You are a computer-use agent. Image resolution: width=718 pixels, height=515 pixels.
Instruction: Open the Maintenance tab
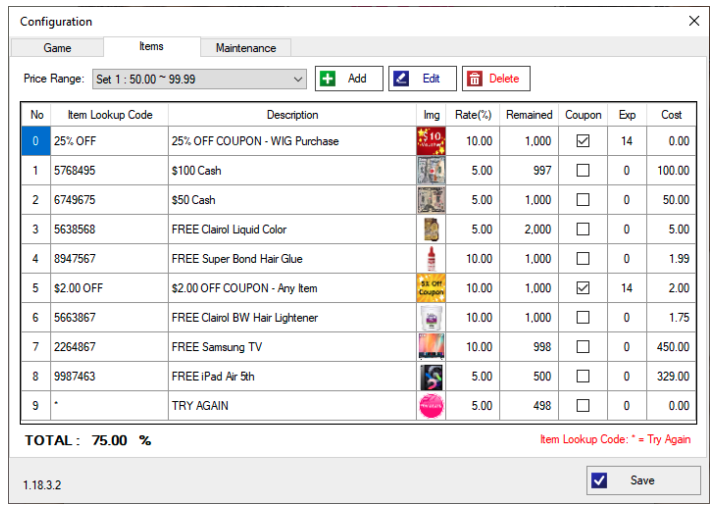click(x=246, y=48)
